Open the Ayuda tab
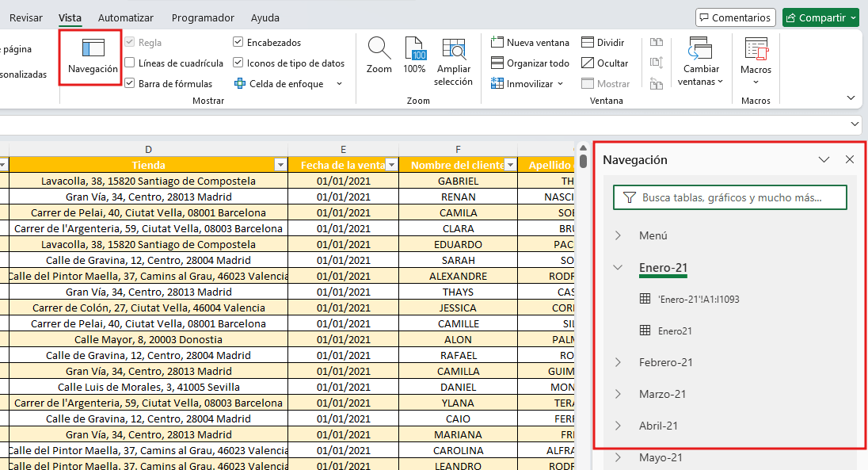Viewport: 868px width, 470px height. coord(265,17)
